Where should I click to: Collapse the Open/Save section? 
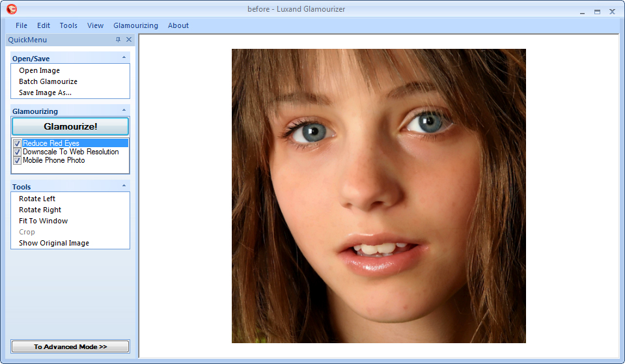point(124,58)
